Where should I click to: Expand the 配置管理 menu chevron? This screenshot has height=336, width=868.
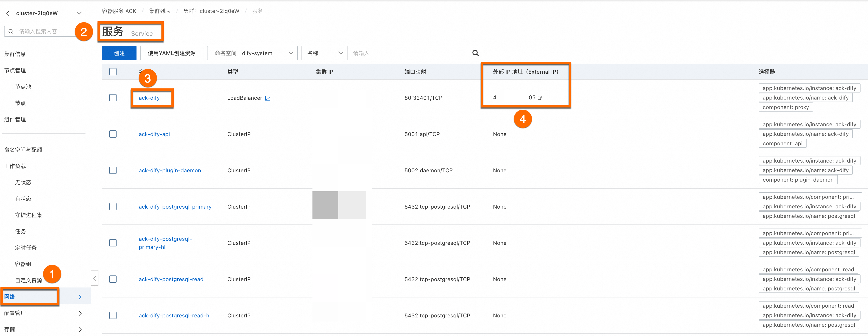tap(80, 313)
